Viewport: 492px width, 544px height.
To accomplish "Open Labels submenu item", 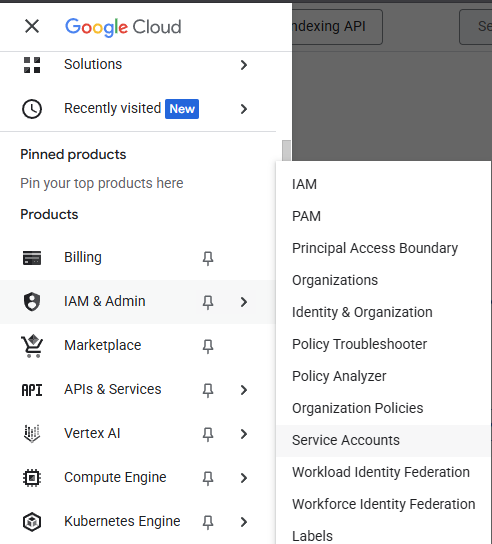I will click(x=312, y=536).
